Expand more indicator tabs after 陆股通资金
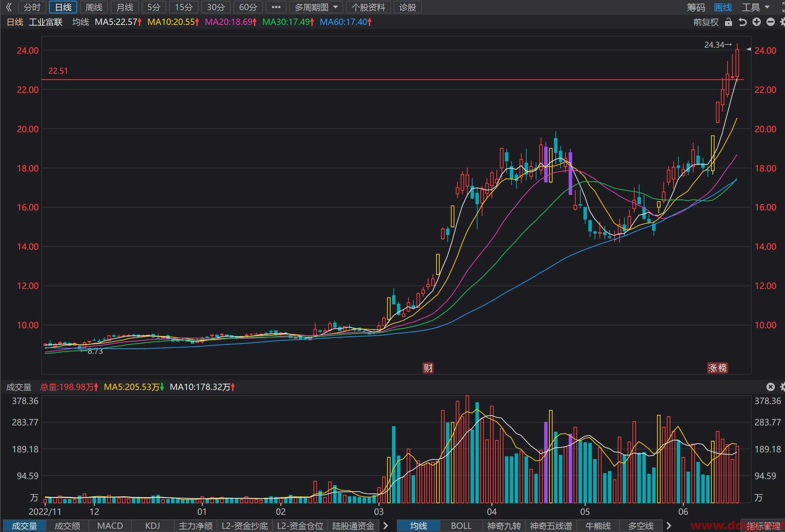785x532 pixels. (386, 526)
